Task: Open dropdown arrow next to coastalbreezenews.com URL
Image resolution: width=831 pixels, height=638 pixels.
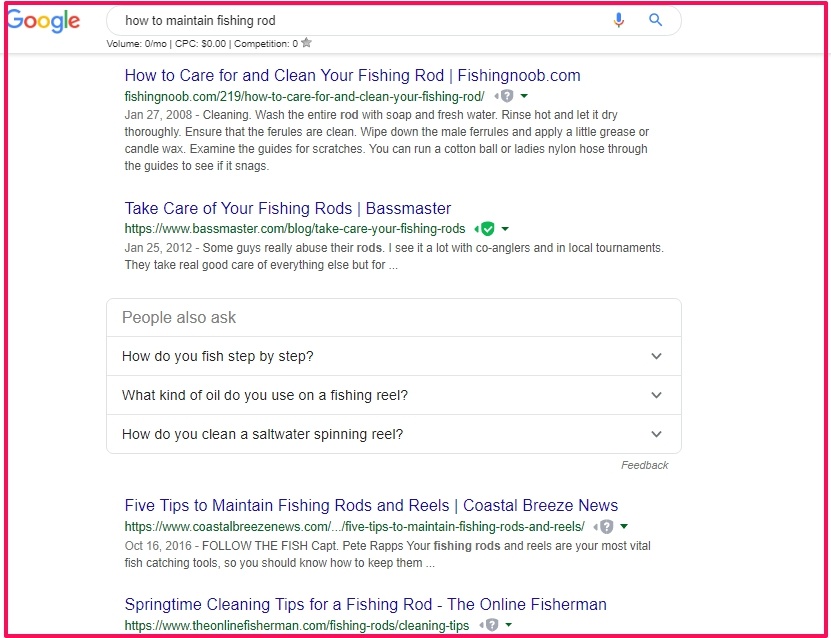Action: pos(624,526)
